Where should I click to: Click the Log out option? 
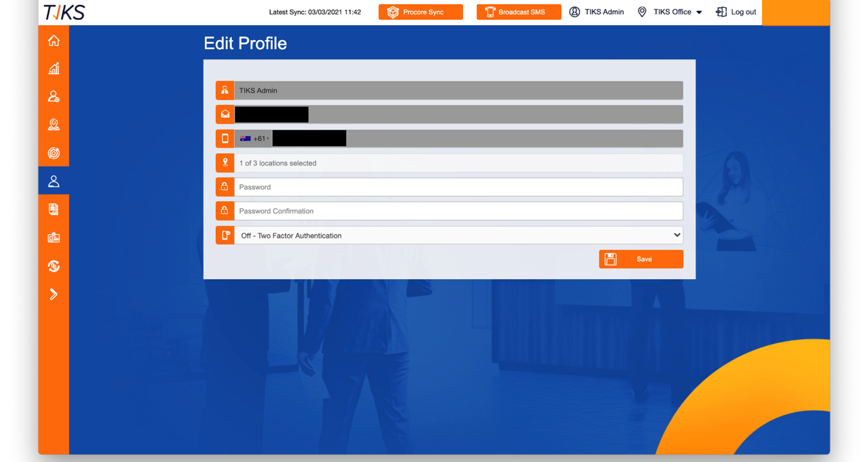736,11
